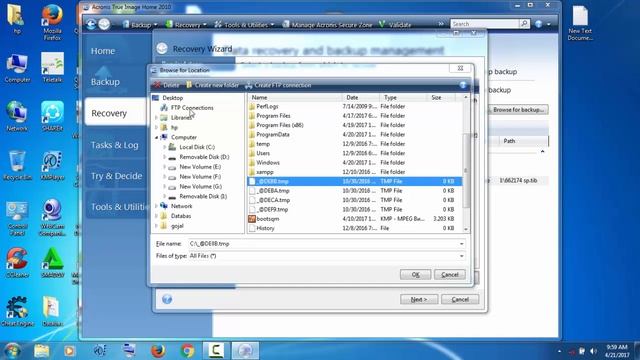
Task: Select Removable Disk (I:) in tree
Action: coord(203,196)
